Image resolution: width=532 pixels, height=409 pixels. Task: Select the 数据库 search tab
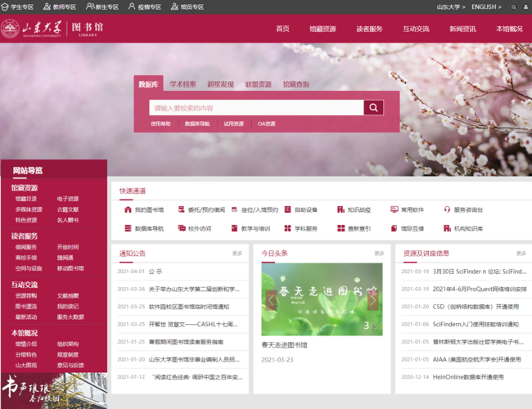coord(149,83)
